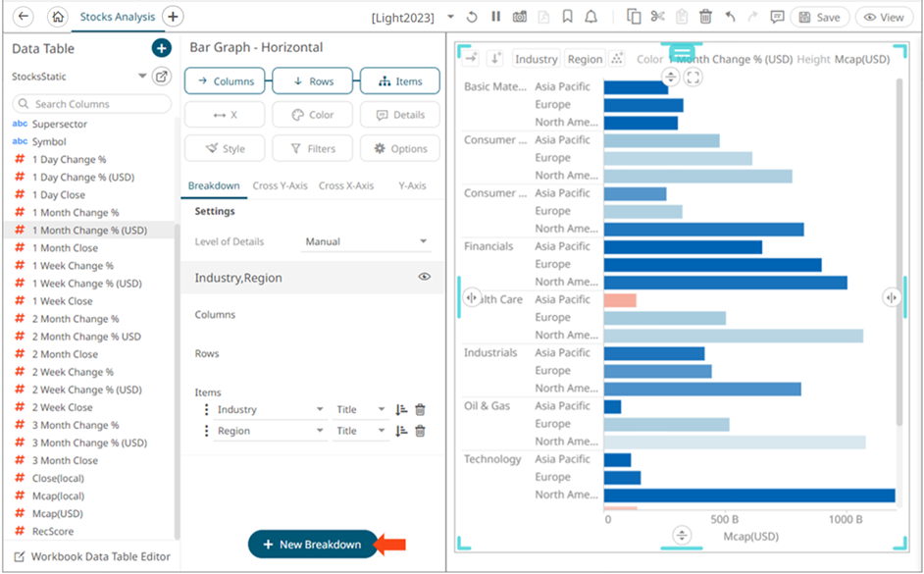Click the plus icon beside Data Table

(x=161, y=48)
